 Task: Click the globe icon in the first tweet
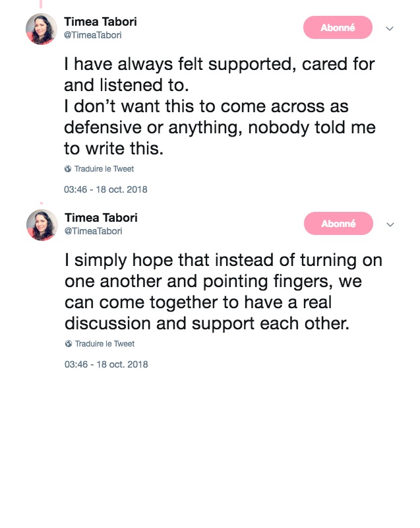[x=68, y=169]
